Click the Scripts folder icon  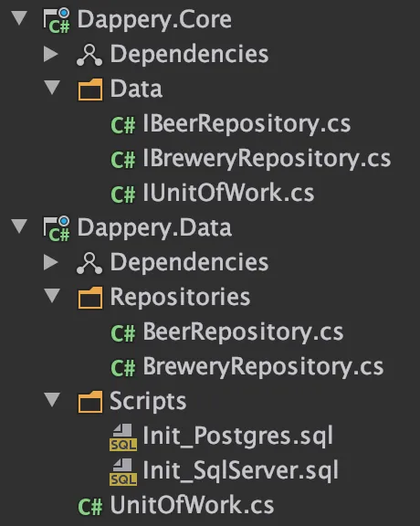point(90,402)
